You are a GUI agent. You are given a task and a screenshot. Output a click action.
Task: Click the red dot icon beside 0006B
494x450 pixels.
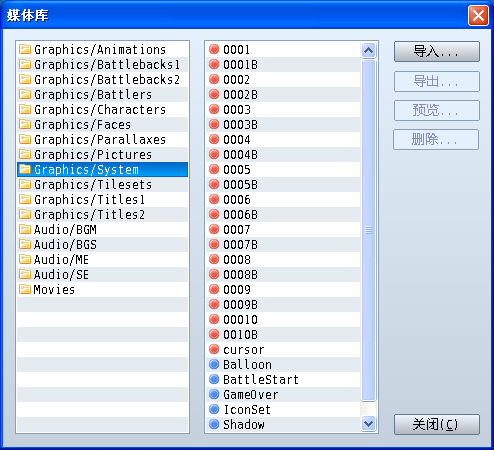click(x=214, y=214)
